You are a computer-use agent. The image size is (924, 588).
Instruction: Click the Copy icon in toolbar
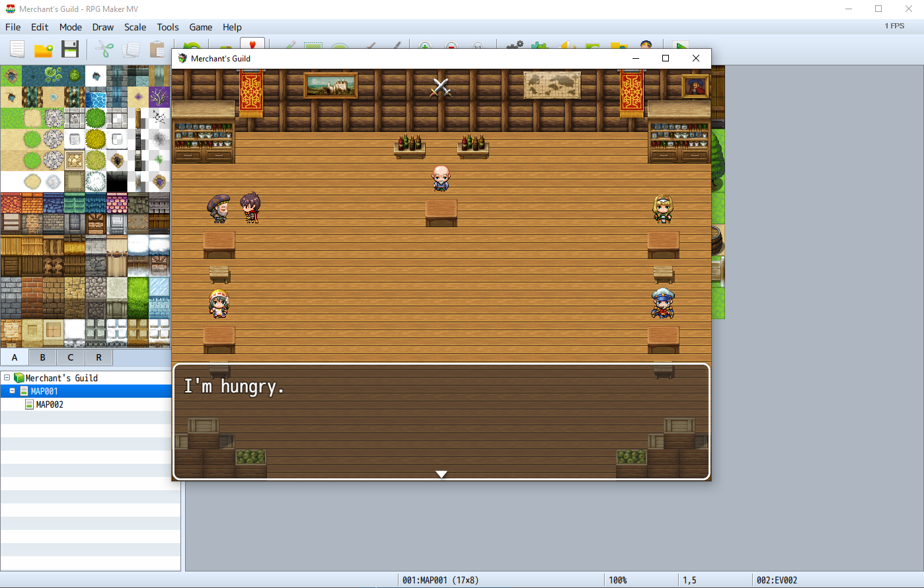point(131,49)
